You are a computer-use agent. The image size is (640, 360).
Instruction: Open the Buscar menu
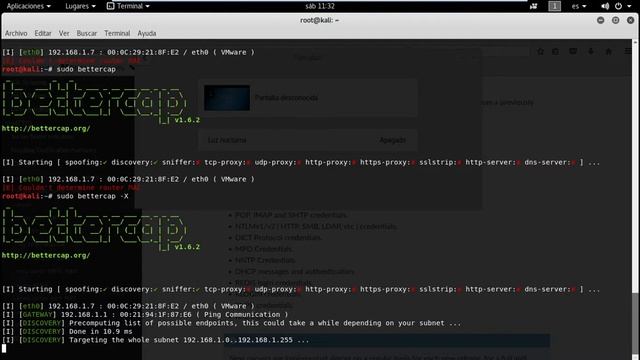(87, 33)
